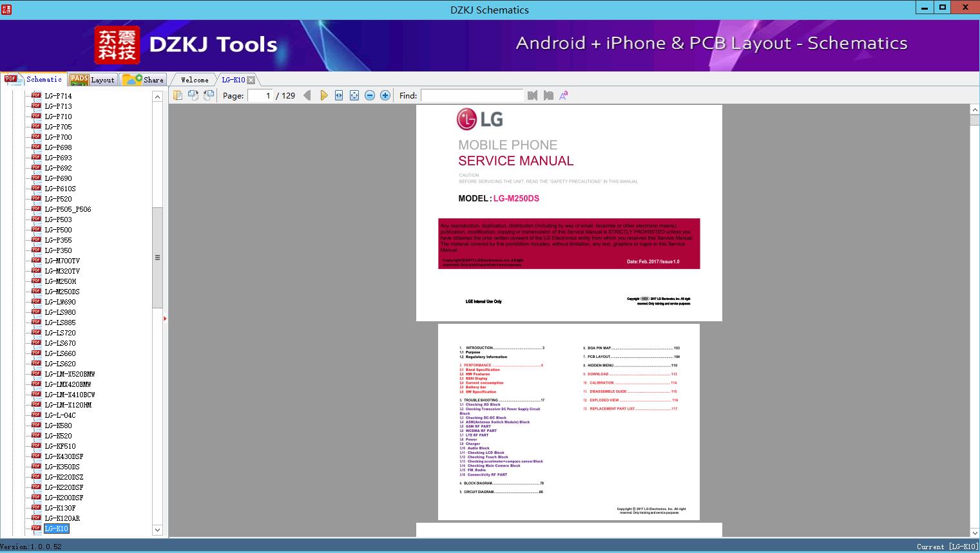980x553 pixels.
Task: Click the fit page icon
Action: click(x=354, y=95)
